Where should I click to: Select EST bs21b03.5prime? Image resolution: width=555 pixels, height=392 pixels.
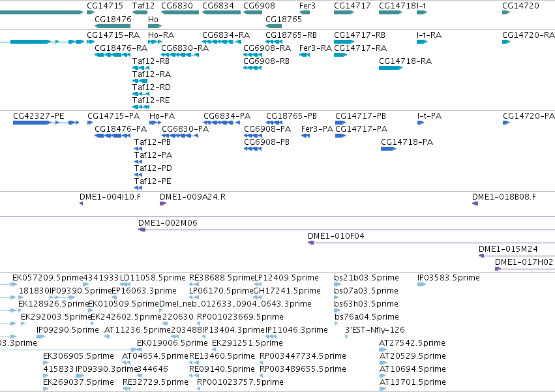point(367,278)
